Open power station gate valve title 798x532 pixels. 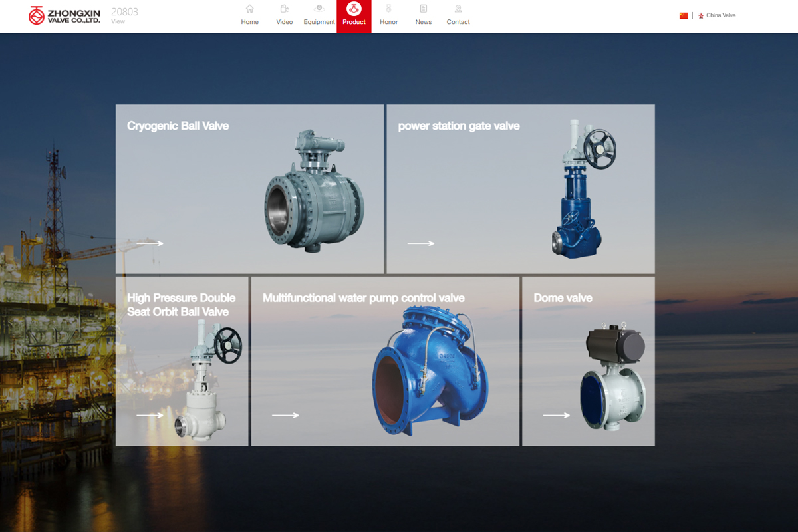459,126
